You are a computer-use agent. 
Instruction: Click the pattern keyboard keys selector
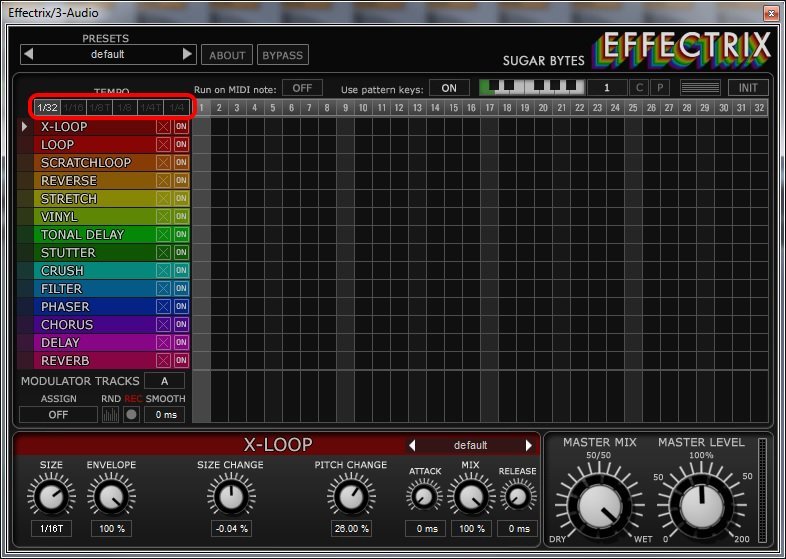pyautogui.click(x=532, y=87)
